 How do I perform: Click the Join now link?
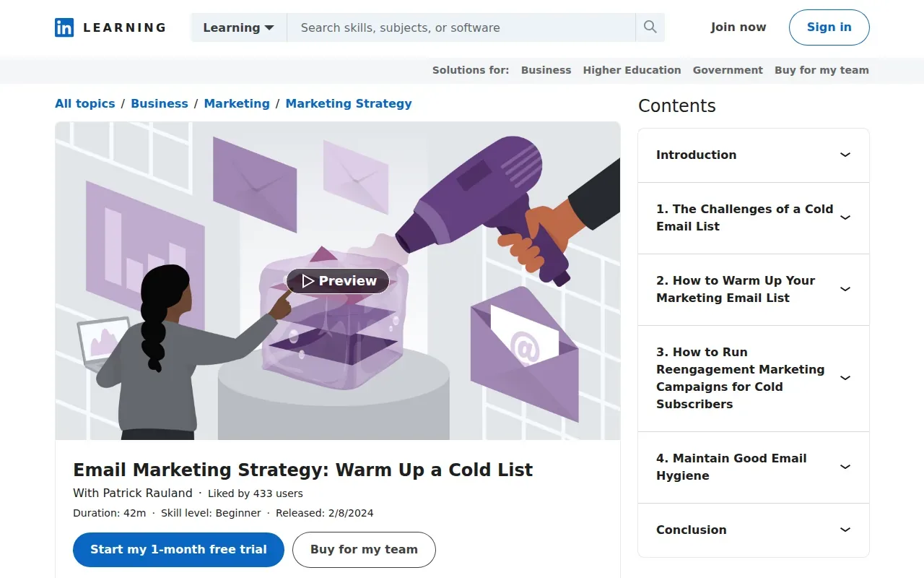pos(738,27)
